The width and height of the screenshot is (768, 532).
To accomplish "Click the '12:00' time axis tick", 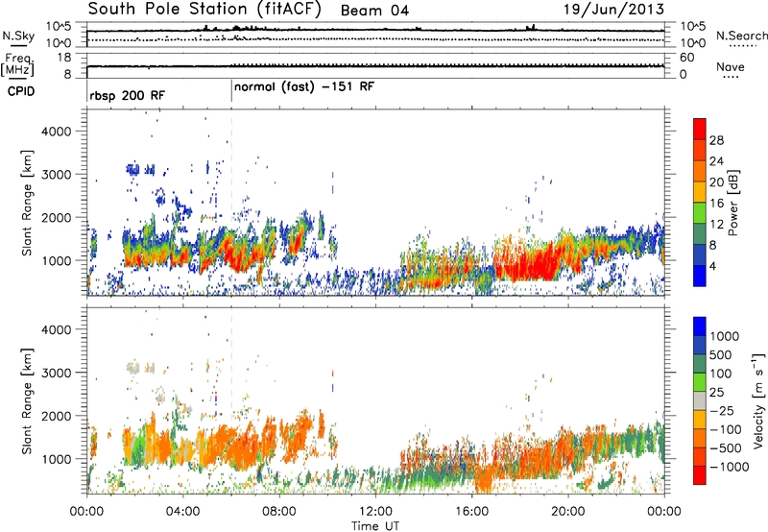I will [375, 512].
